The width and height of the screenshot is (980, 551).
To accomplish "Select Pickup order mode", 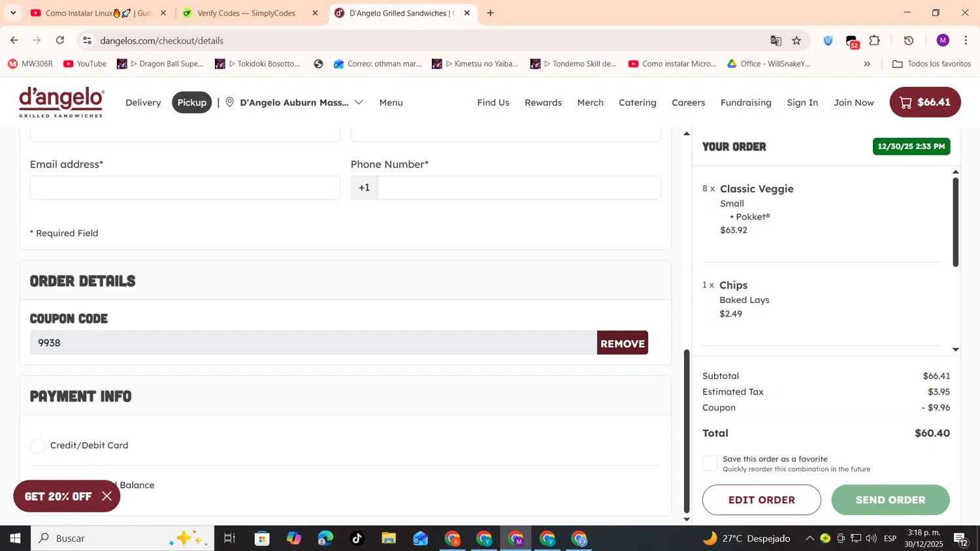I will [x=192, y=102].
